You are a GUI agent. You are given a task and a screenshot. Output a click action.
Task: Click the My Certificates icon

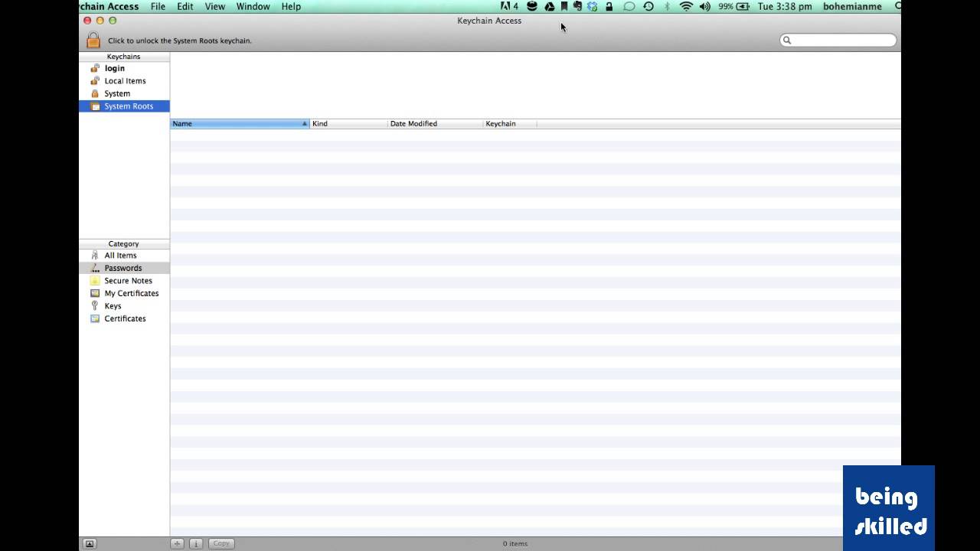(95, 293)
